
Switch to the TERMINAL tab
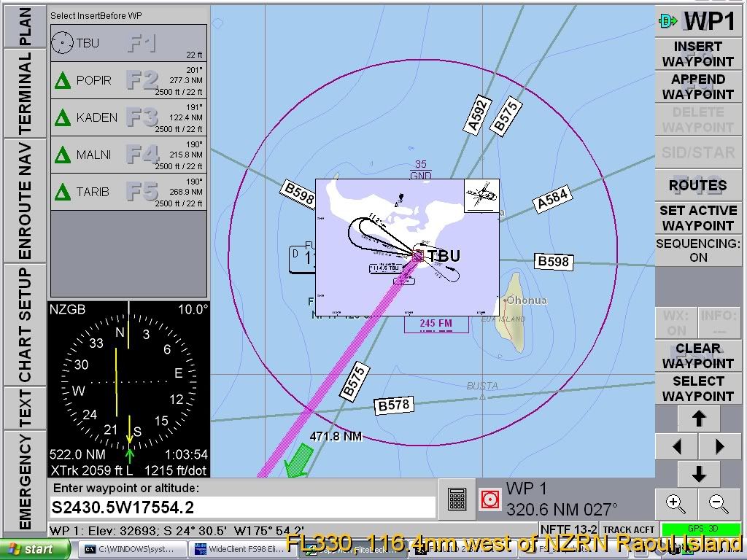(x=24, y=93)
